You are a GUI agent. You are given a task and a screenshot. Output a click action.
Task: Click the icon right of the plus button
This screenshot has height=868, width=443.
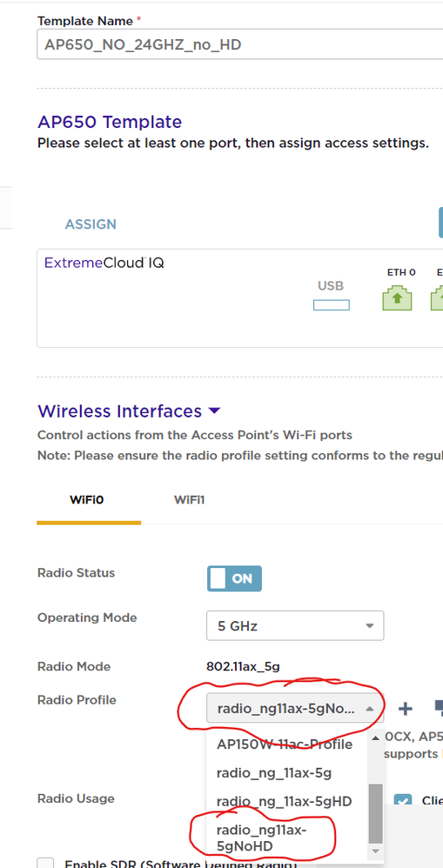(x=438, y=708)
